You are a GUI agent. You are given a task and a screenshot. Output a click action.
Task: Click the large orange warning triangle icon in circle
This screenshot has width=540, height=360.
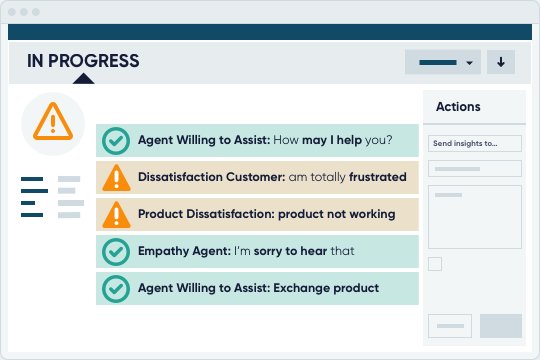(x=53, y=122)
